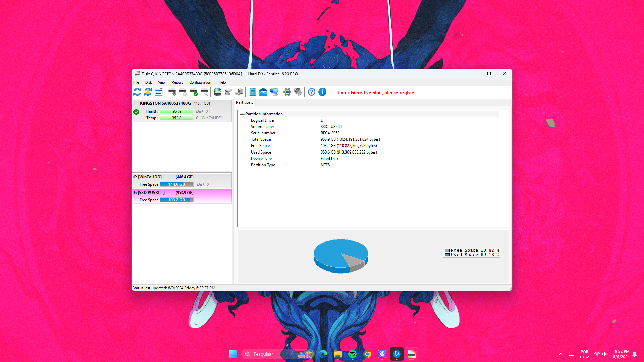644x362 pixels.
Task: Click the 144.8 GB free space bar
Action: (177, 184)
